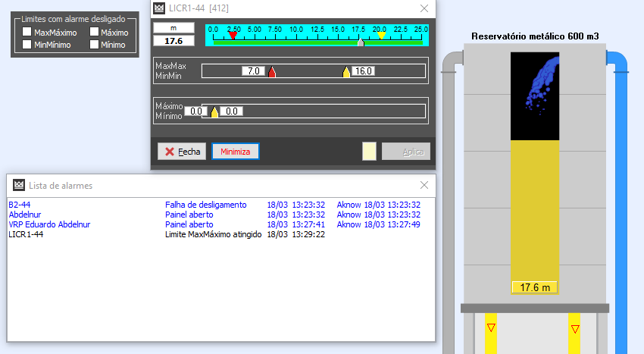
Task: Click the 17.6 level value field
Action: click(174, 41)
